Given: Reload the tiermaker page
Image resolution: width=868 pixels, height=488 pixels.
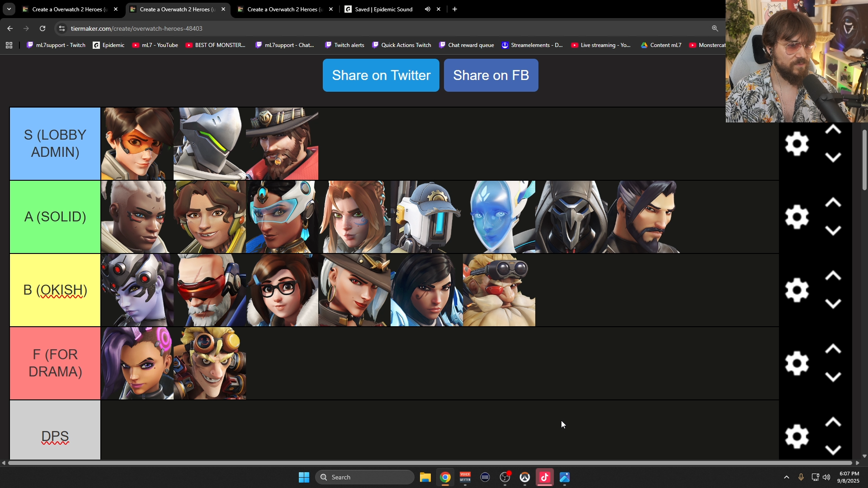Looking at the screenshot, I should (x=42, y=28).
